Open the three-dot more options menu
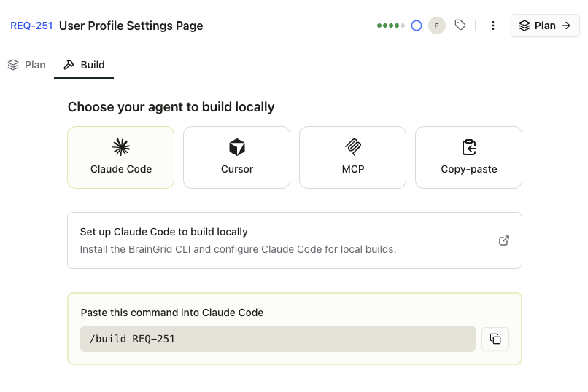588x392 pixels. click(493, 26)
